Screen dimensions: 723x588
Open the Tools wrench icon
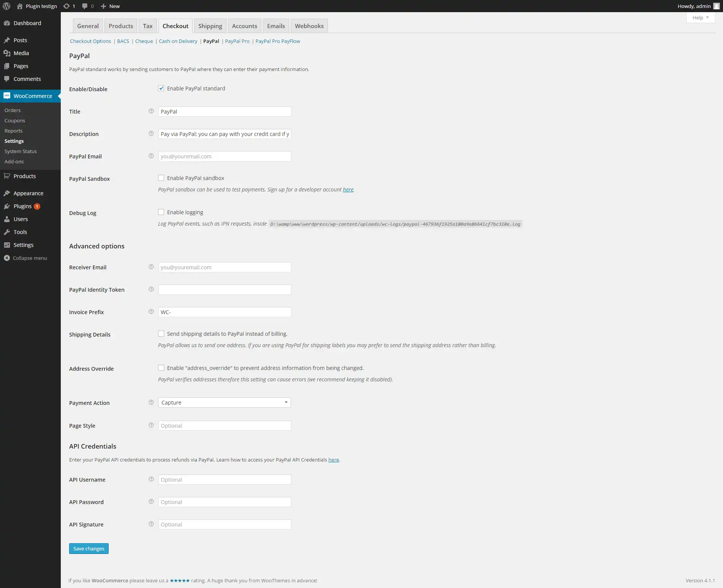pyautogui.click(x=7, y=232)
